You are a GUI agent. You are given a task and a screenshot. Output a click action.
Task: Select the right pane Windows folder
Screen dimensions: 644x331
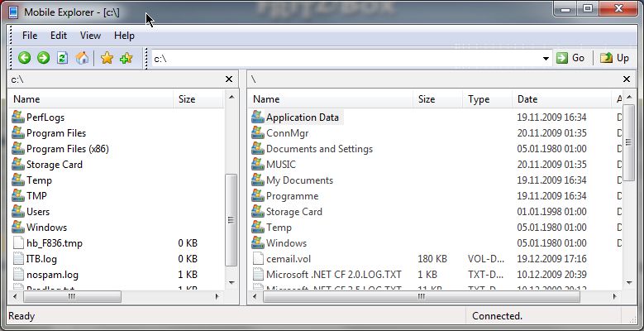tap(286, 243)
